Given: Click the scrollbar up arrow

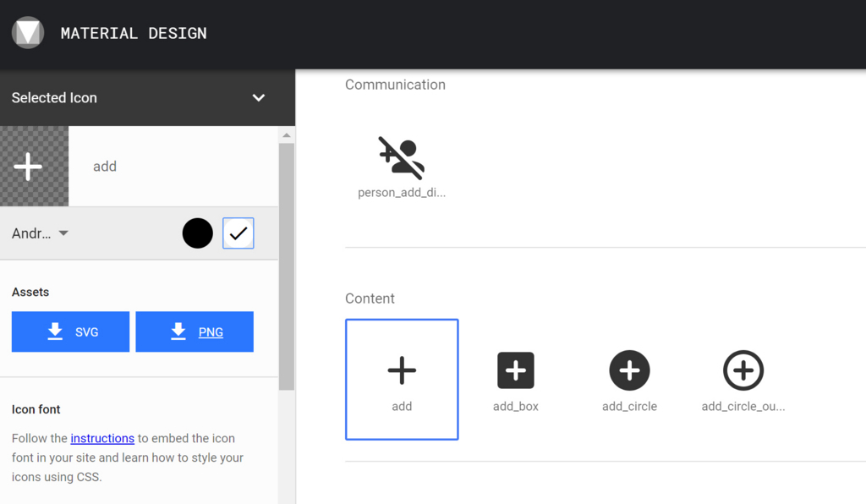Looking at the screenshot, I should pos(286,135).
